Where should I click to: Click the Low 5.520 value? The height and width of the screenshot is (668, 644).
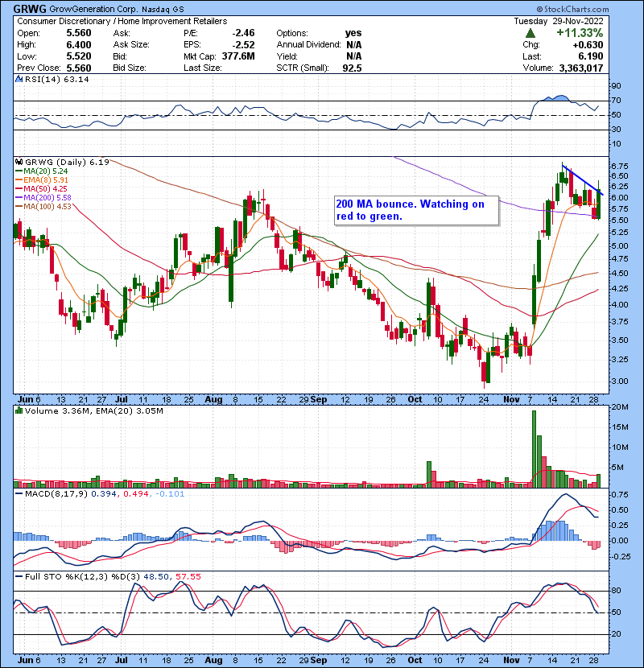tap(78, 56)
